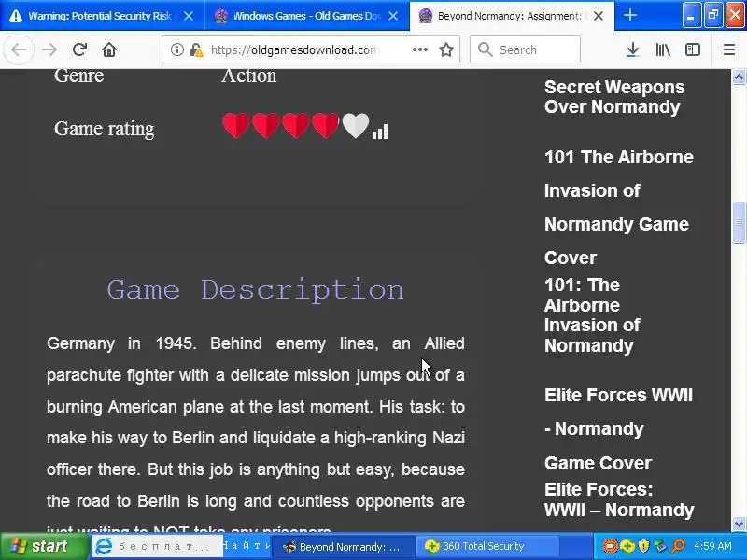This screenshot has width=747, height=560.
Task: Rate the game one heart
Action: [x=236, y=126]
